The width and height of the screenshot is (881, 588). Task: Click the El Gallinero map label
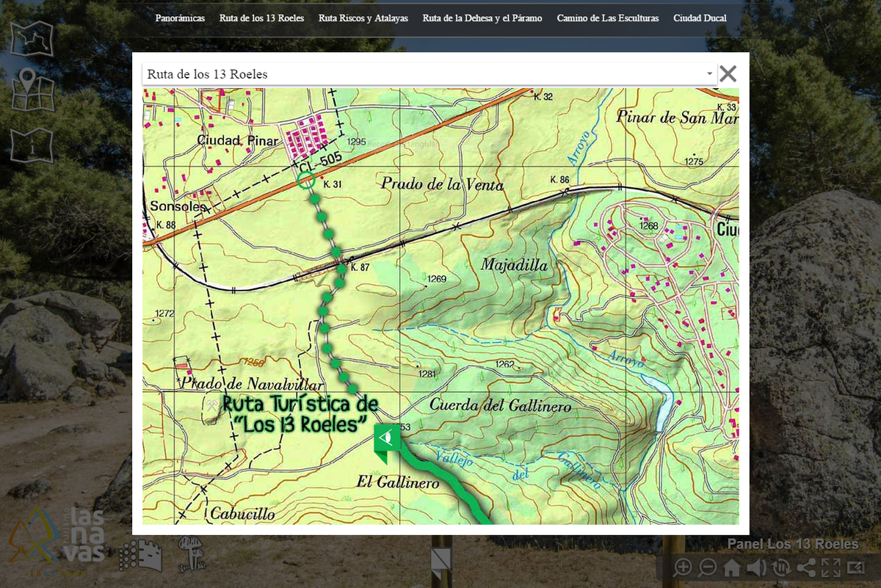tap(397, 482)
